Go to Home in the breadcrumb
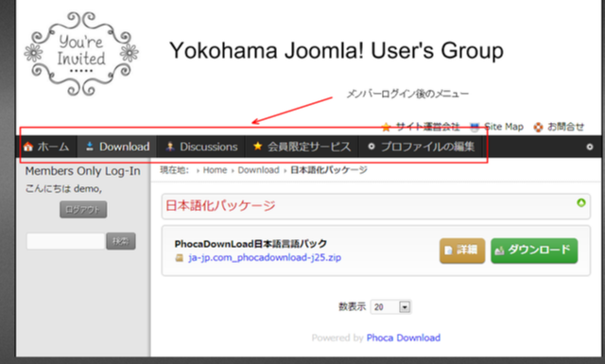This screenshot has width=605, height=364. 215,170
